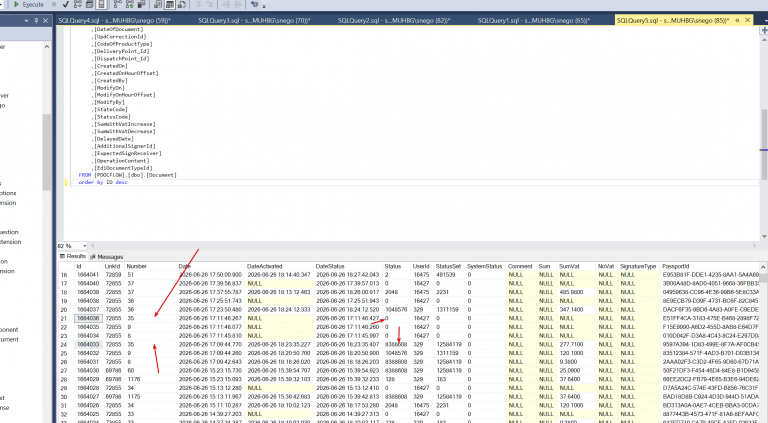Click Date cell 2026-06-26 17:50:00.900
This screenshot has width=768, height=423.
tap(211, 275)
